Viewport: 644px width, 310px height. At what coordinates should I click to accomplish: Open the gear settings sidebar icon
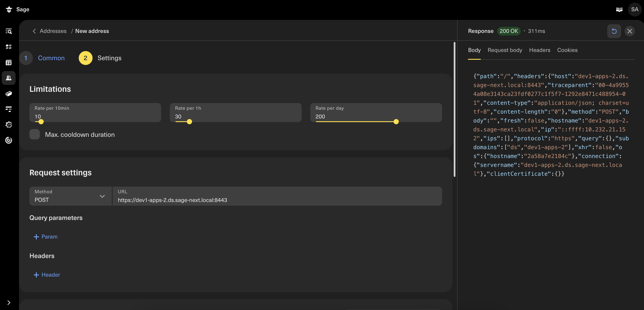point(9,125)
